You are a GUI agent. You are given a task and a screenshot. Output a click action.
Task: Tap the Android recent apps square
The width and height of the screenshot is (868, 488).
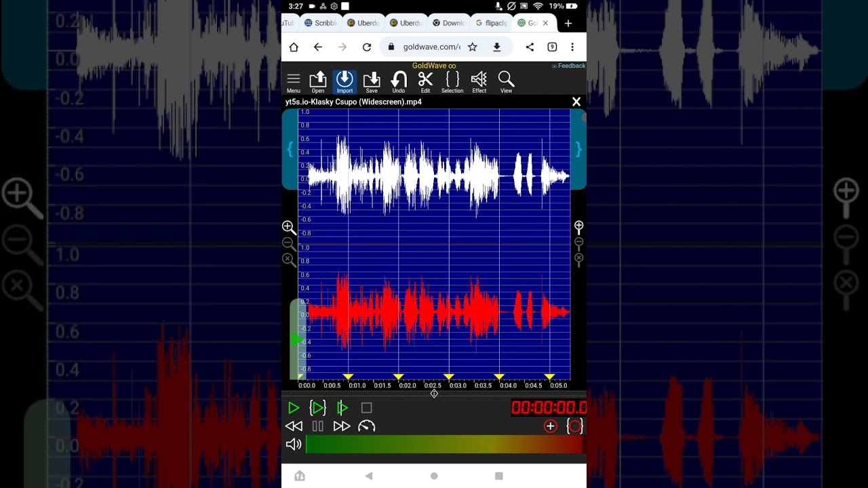tap(499, 476)
